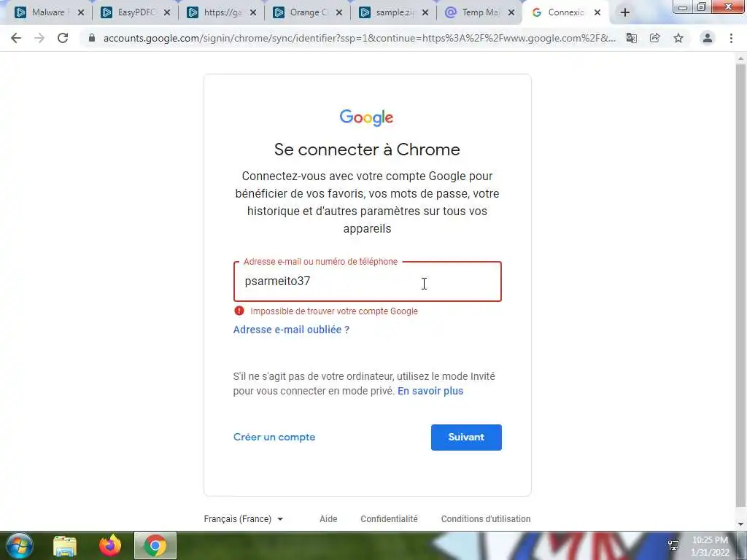Viewport: 747px width, 560px height.
Task: Click the page's vertical scrollbar
Action: (740, 286)
